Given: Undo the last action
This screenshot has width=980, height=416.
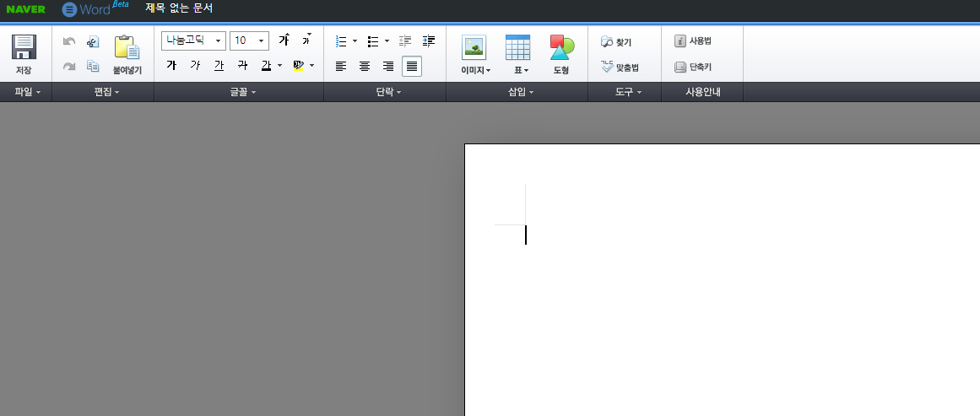Looking at the screenshot, I should click(x=69, y=42).
